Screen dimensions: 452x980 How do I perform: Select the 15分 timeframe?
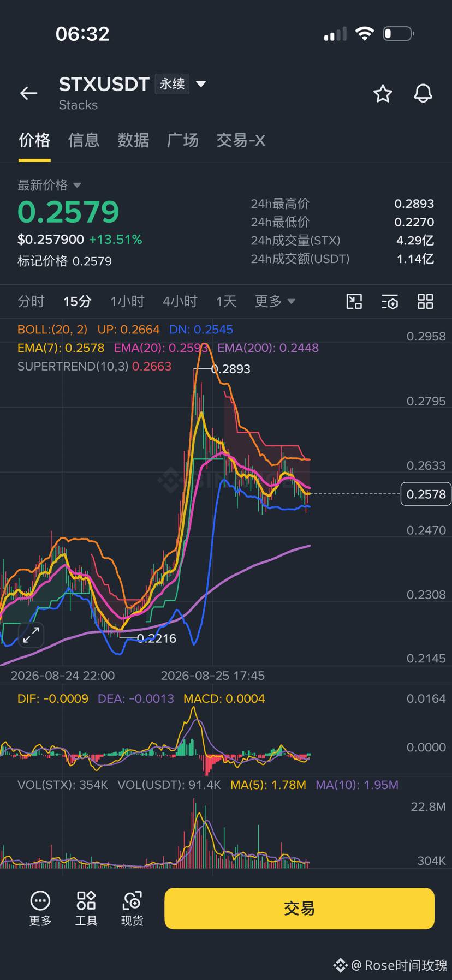[x=77, y=301]
